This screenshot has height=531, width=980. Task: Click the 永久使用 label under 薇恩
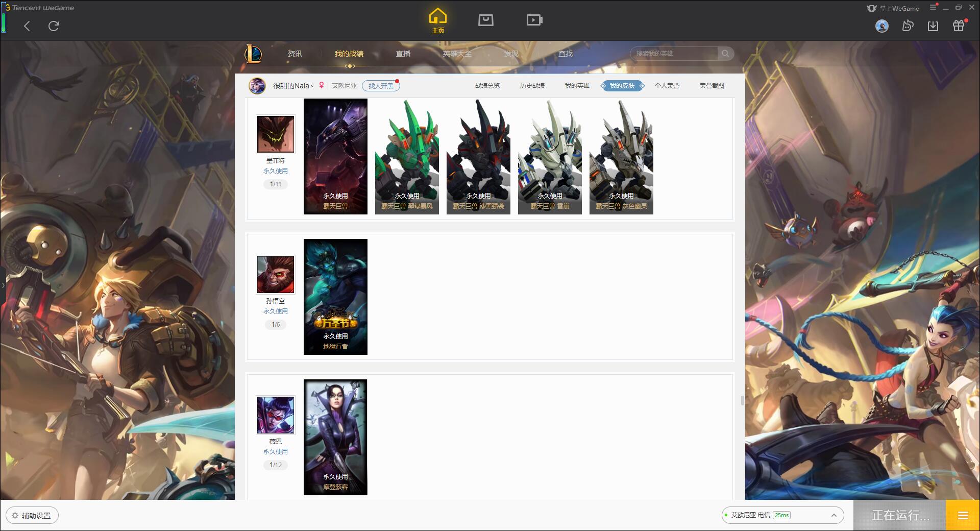click(x=276, y=452)
